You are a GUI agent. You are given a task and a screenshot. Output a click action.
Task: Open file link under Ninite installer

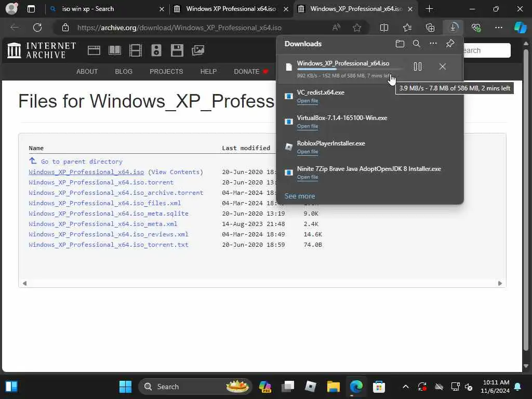pyautogui.click(x=308, y=177)
